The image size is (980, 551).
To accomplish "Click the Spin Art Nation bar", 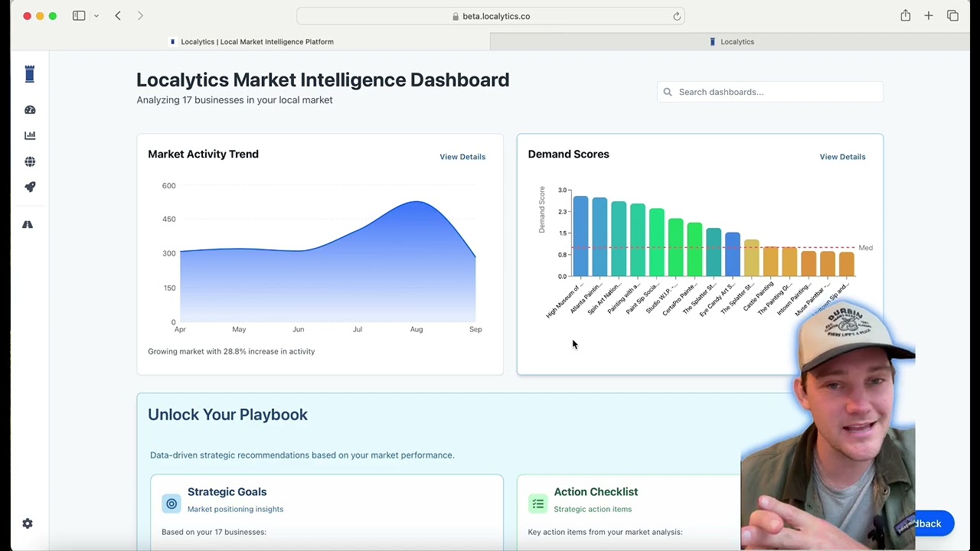I will click(619, 239).
